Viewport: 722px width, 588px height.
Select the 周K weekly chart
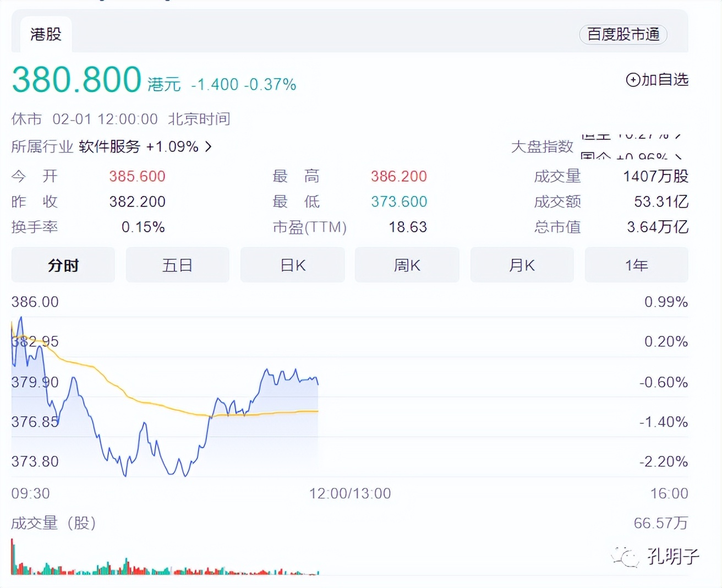[407, 265]
